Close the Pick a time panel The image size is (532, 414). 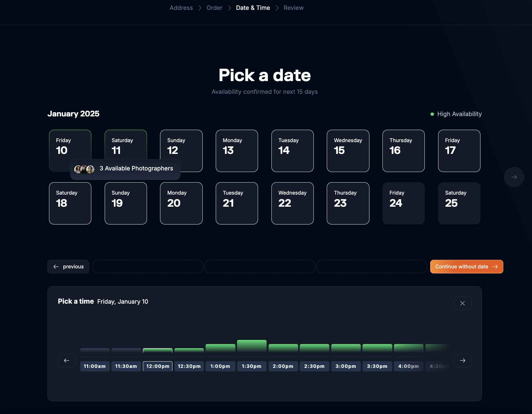(x=462, y=303)
